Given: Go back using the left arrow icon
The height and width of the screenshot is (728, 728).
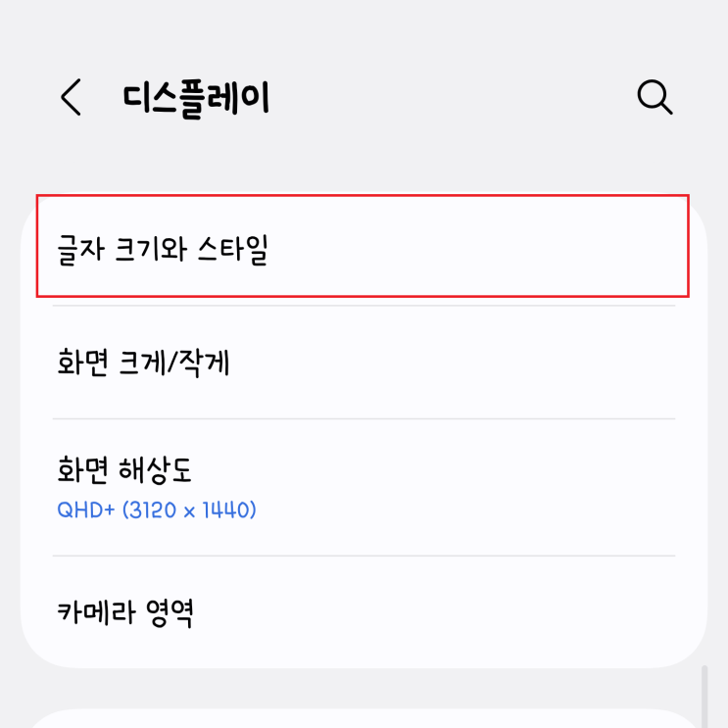Looking at the screenshot, I should coord(71,97).
